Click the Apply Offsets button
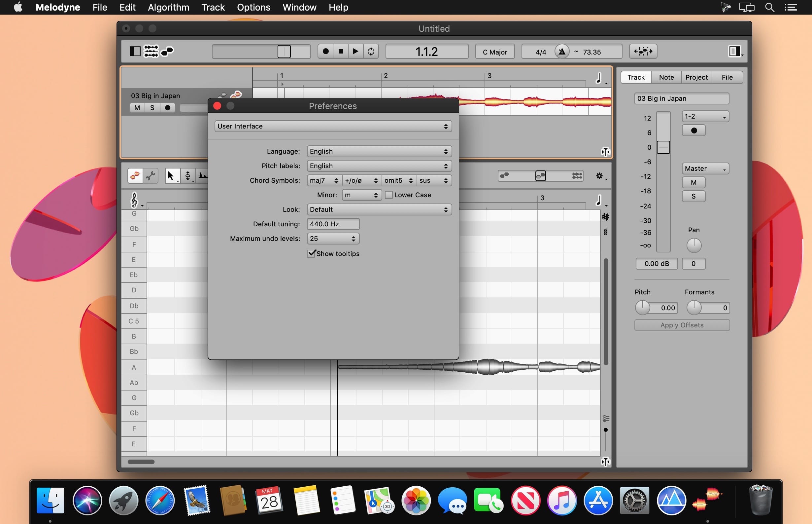 pyautogui.click(x=682, y=325)
